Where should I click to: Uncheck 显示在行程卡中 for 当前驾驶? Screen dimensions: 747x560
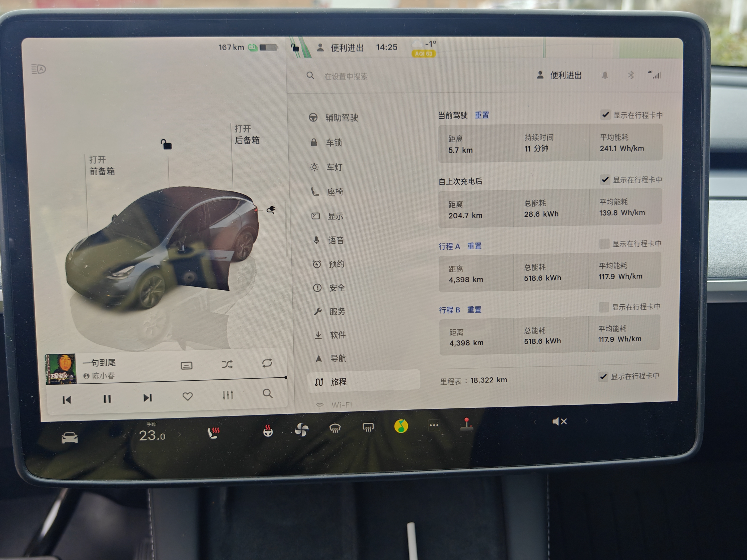click(x=605, y=115)
